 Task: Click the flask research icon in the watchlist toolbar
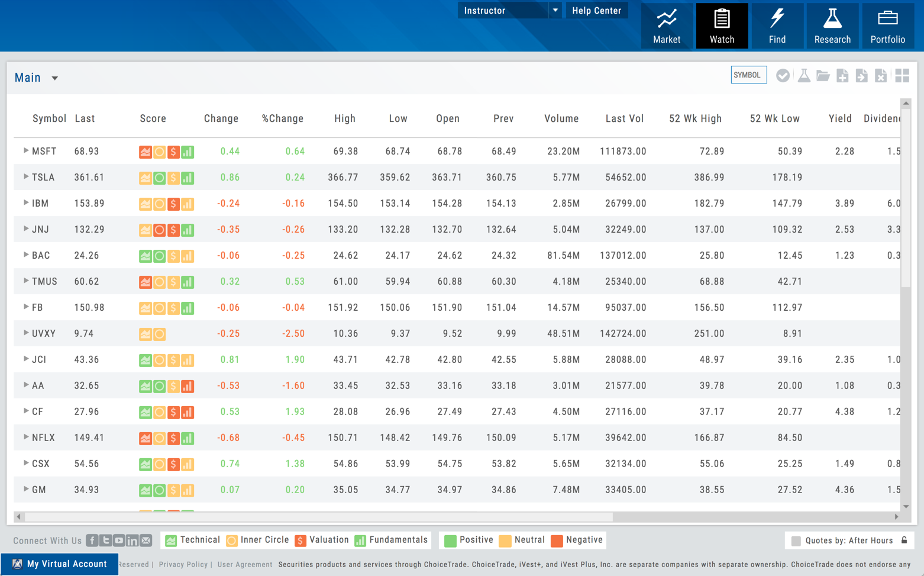[803, 76]
